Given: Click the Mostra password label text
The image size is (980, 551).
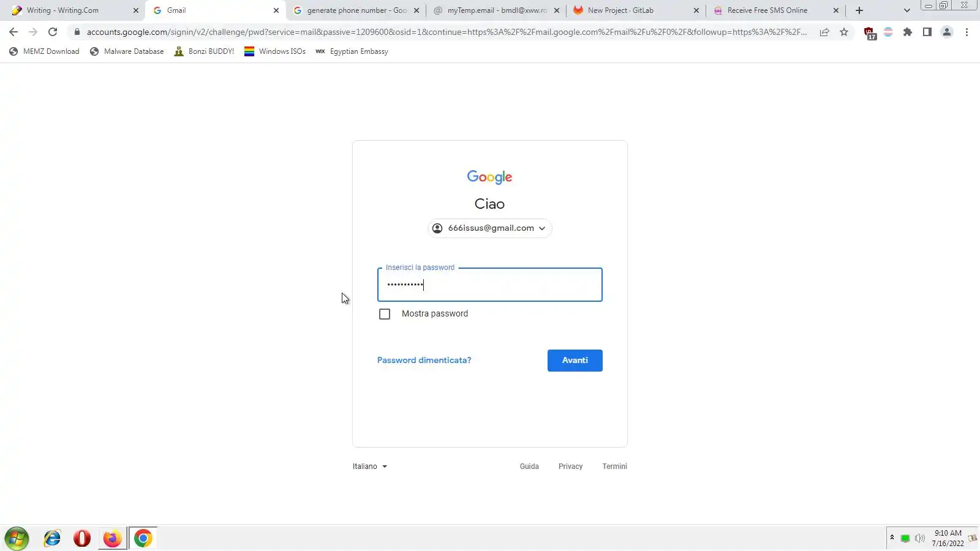Looking at the screenshot, I should 435,314.
